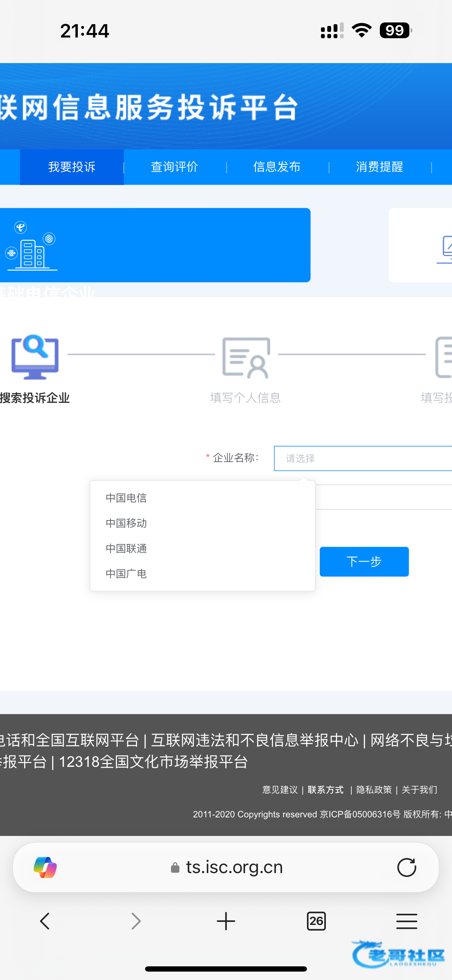The image size is (452, 980).
Task: Open the browser hamburger menu
Action: (x=406, y=921)
